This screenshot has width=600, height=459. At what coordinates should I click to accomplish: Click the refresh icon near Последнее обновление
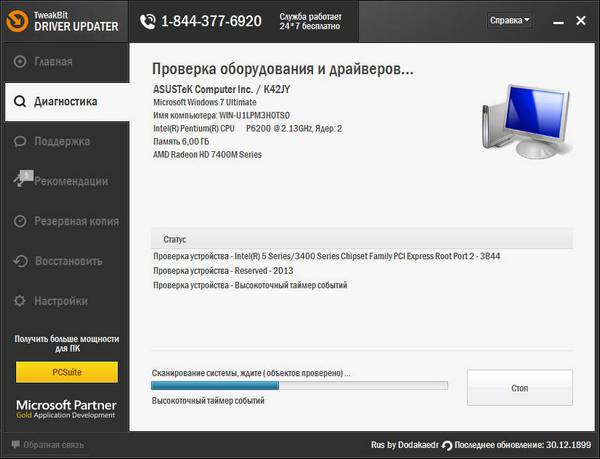[446, 445]
